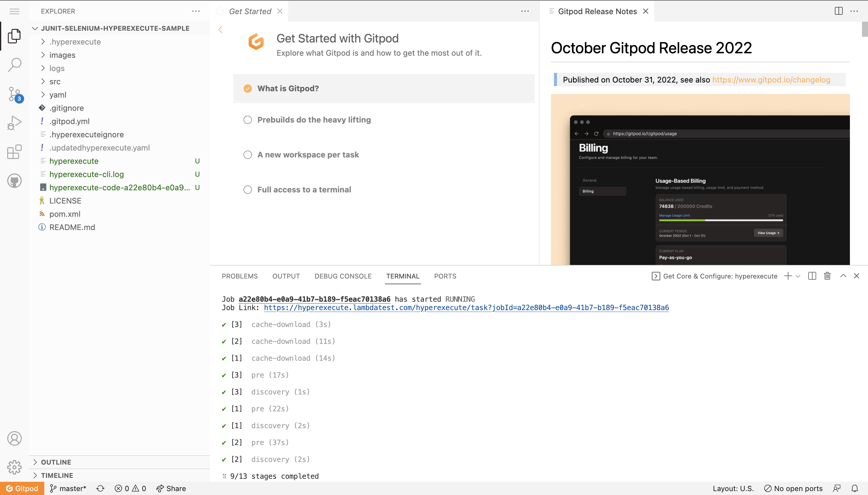Open the notifications bell in status bar
Screen dimensions: 868x495
tap(855, 489)
